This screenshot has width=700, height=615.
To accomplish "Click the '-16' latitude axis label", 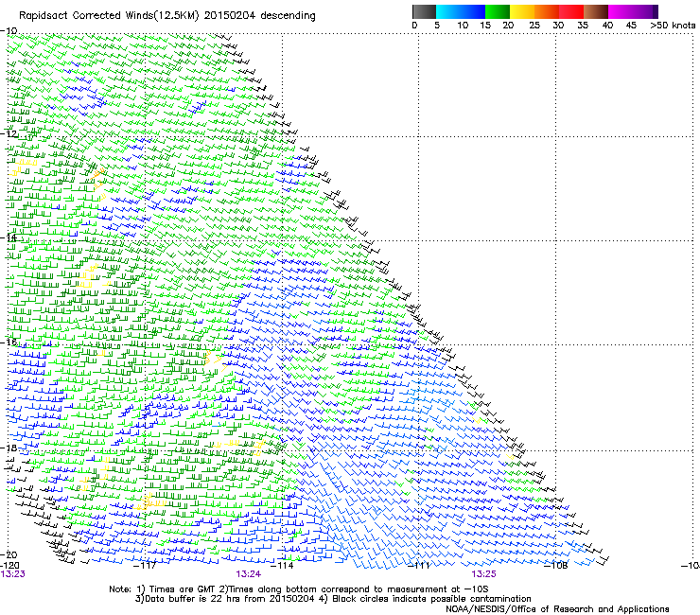I will pos(9,343).
